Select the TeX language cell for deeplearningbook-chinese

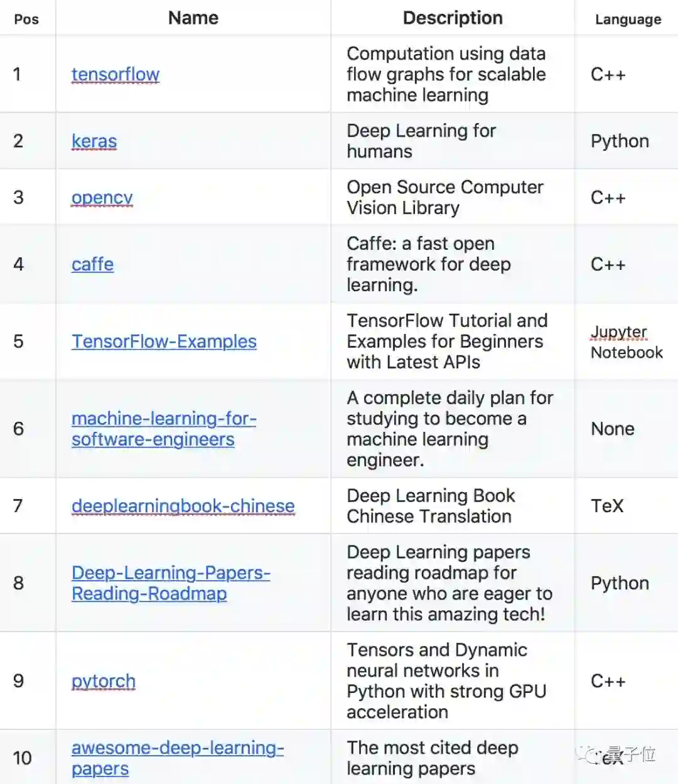coord(607,506)
